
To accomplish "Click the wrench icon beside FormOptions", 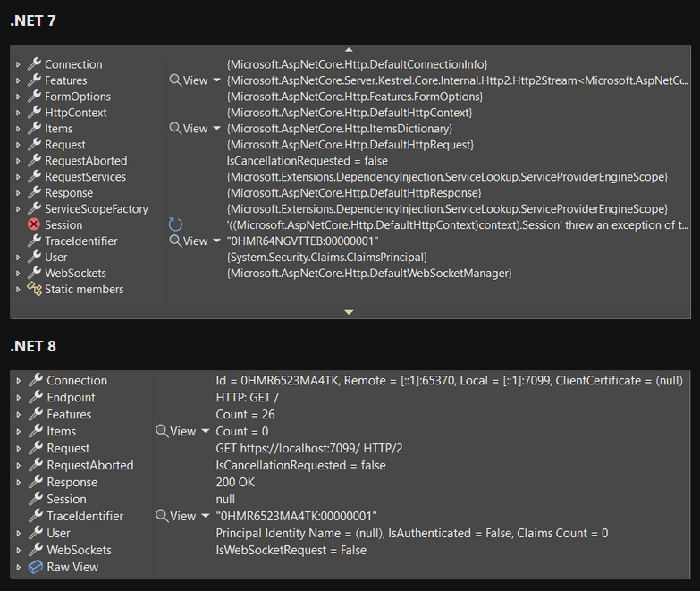I will pos(34,96).
